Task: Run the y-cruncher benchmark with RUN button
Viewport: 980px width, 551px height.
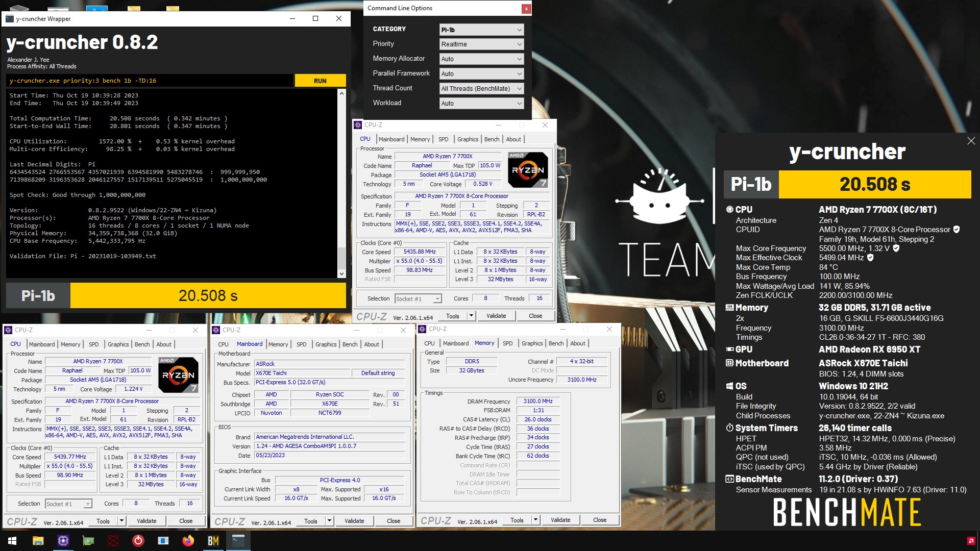Action: click(320, 81)
